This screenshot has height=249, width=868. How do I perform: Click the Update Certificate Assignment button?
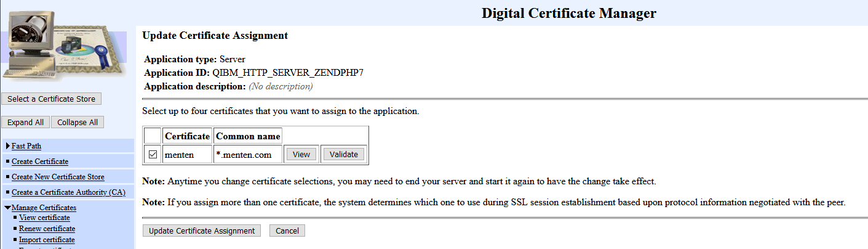(x=202, y=231)
